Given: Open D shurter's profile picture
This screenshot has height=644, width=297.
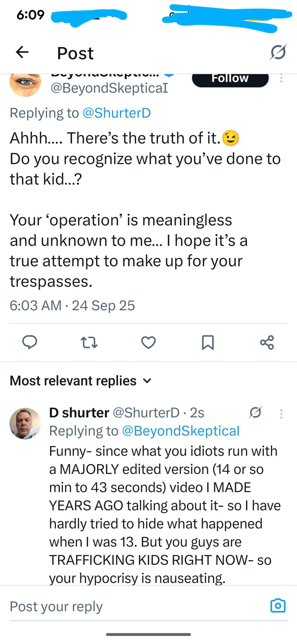Looking at the screenshot, I should (25, 423).
